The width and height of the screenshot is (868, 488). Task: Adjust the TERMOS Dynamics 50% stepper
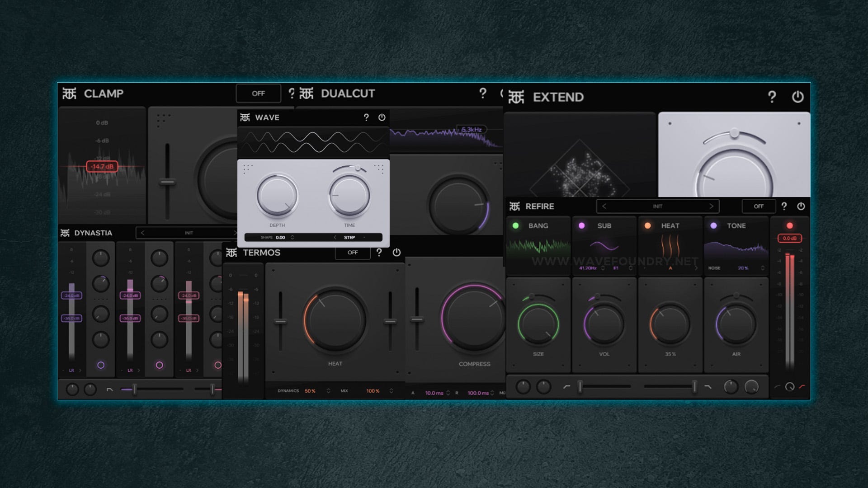pyautogui.click(x=328, y=391)
